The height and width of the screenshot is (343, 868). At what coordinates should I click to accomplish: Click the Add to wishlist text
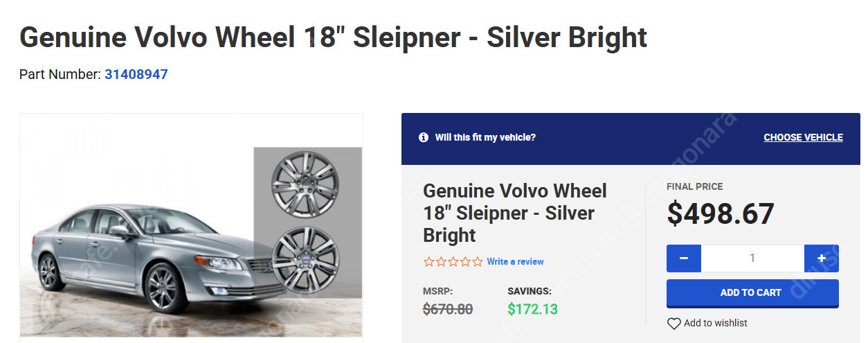pyautogui.click(x=715, y=324)
